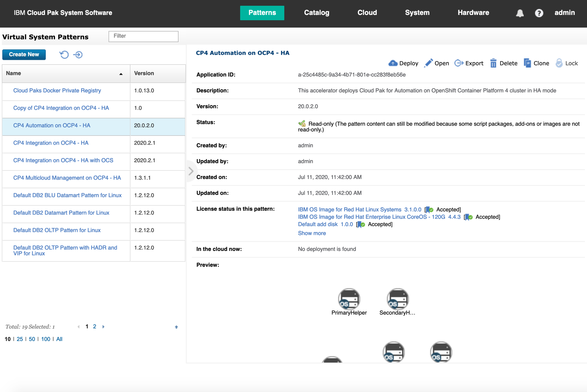Image resolution: width=587 pixels, height=392 pixels.
Task: Switch to the Catalog tab
Action: click(317, 13)
